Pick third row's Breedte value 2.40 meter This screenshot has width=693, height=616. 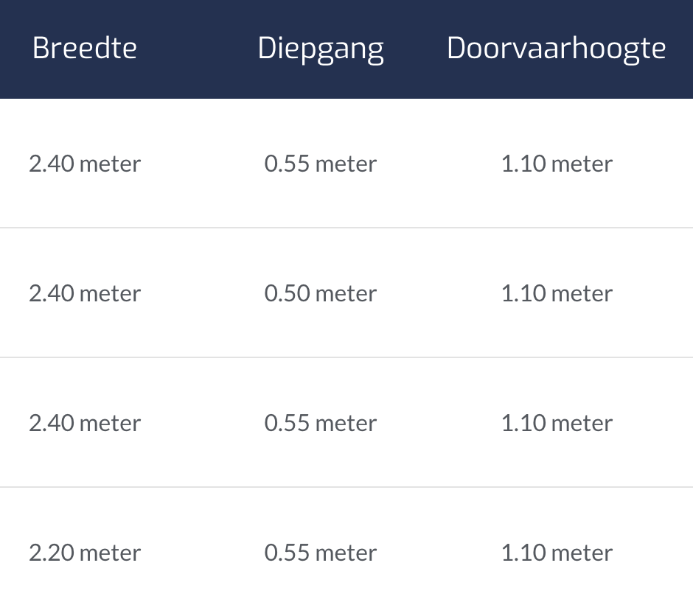[x=85, y=423]
